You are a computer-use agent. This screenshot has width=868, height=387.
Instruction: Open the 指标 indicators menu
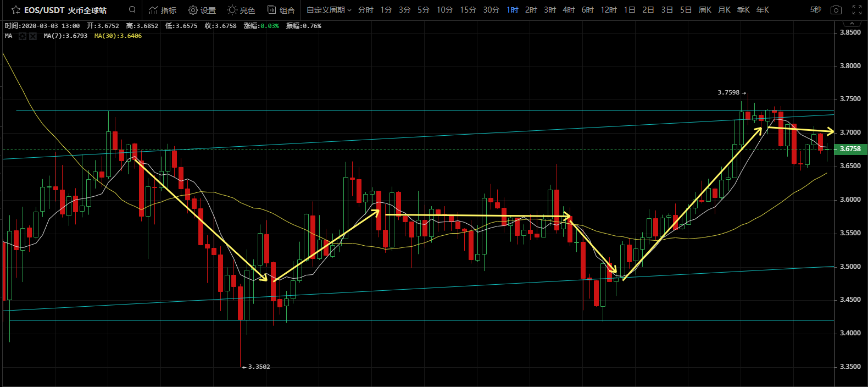coord(163,10)
